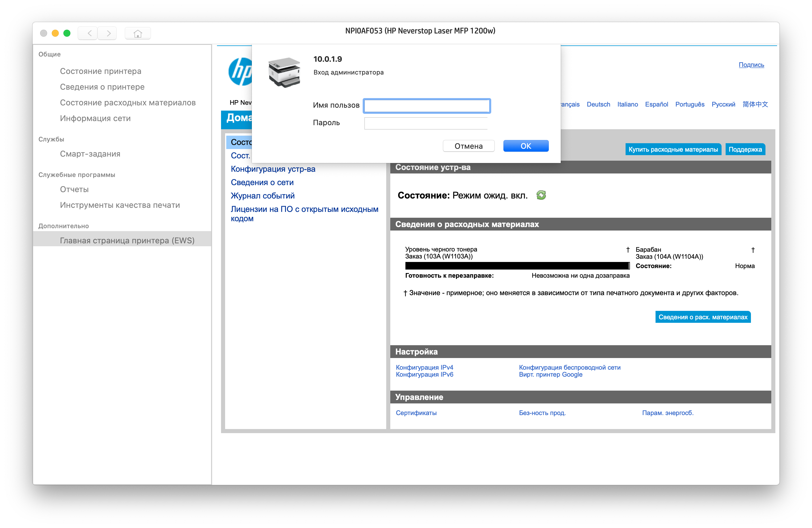Click the black toner level bar
The width and height of the screenshot is (812, 528).
pyautogui.click(x=517, y=266)
